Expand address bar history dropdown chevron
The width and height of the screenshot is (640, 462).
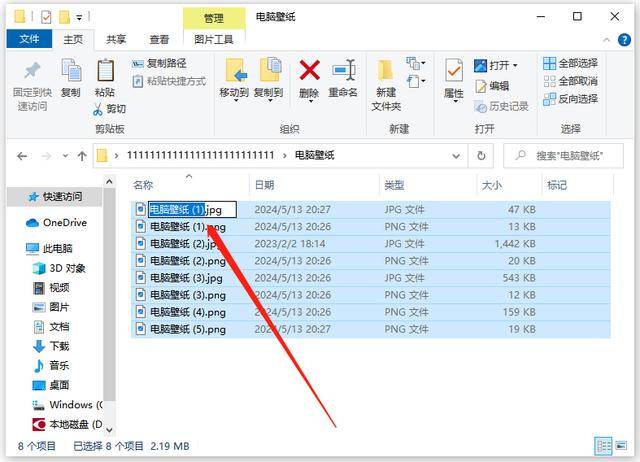tap(456, 156)
